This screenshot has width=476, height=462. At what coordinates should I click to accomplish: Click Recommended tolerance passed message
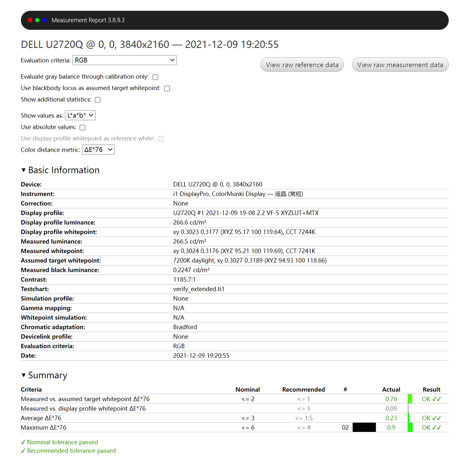(68, 451)
